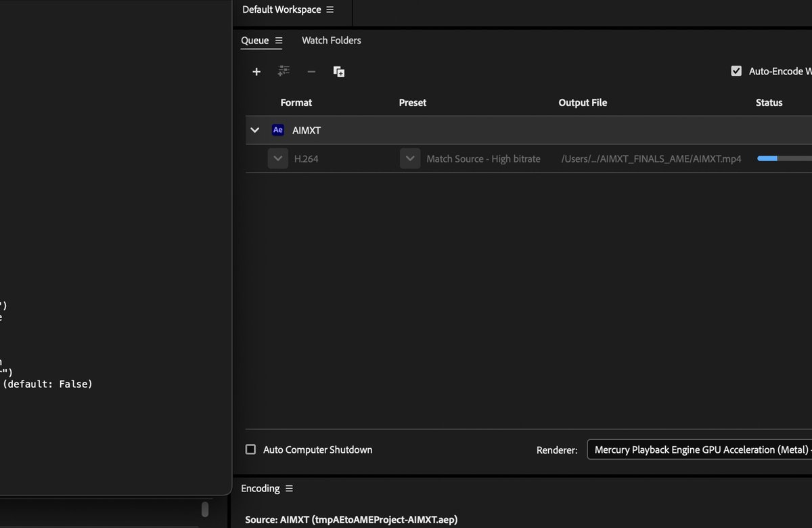
Task: Click the Source: AIMXT tmpAEtoAMEProject text
Action: tap(351, 520)
